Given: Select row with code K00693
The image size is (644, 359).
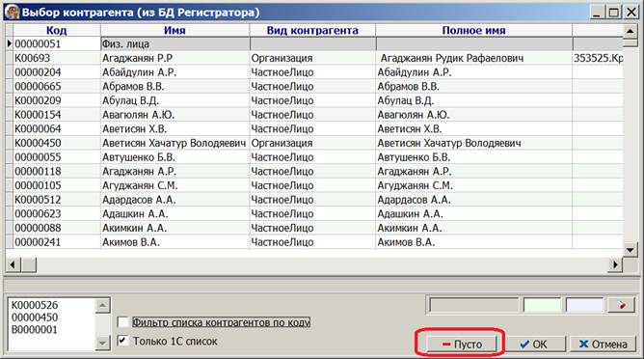Looking at the screenshot, I should pyautogui.click(x=314, y=58).
